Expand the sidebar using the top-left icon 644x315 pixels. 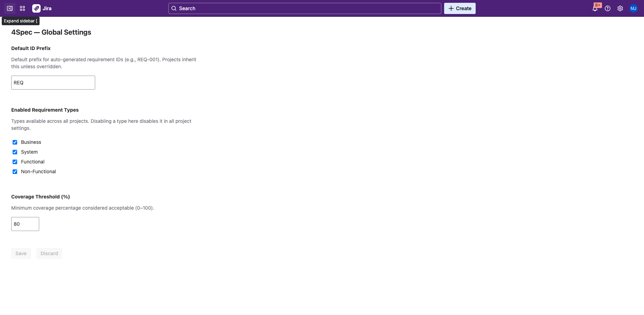(10, 8)
